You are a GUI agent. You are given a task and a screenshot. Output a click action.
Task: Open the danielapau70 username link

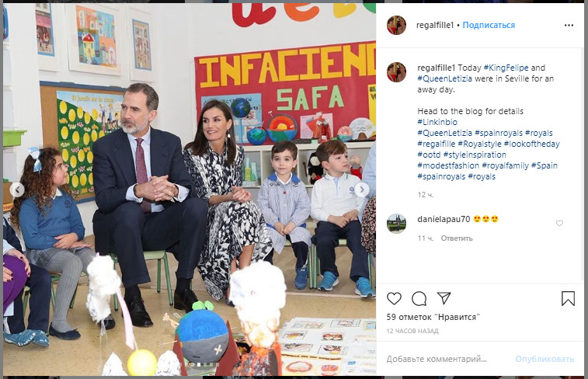pyautogui.click(x=444, y=219)
